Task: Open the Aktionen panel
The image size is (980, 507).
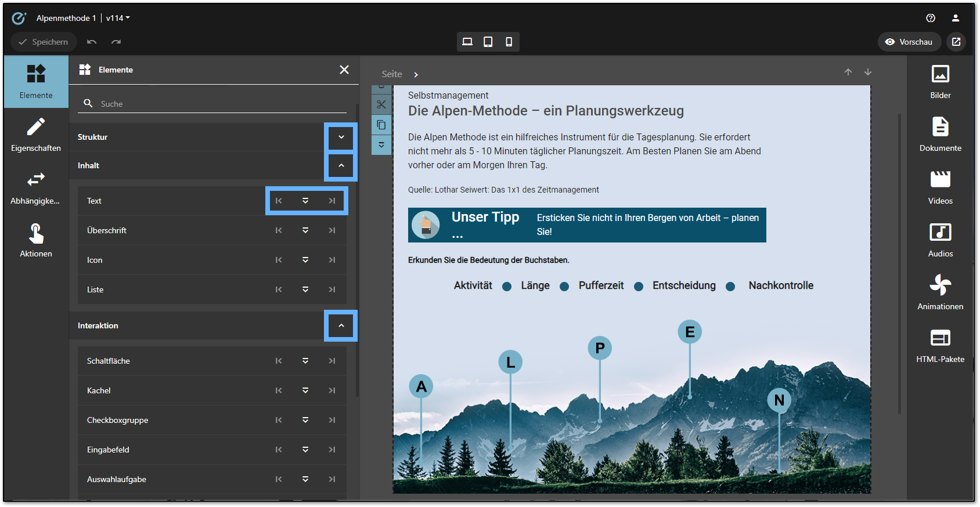Action: coord(36,240)
